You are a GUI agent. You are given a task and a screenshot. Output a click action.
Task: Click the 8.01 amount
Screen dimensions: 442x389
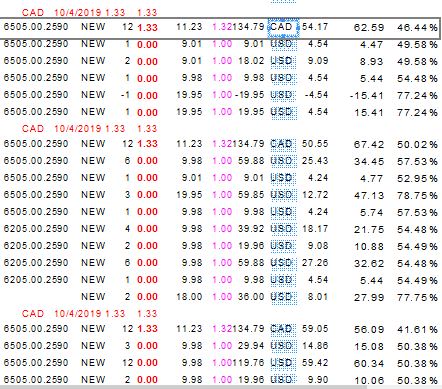(318, 297)
